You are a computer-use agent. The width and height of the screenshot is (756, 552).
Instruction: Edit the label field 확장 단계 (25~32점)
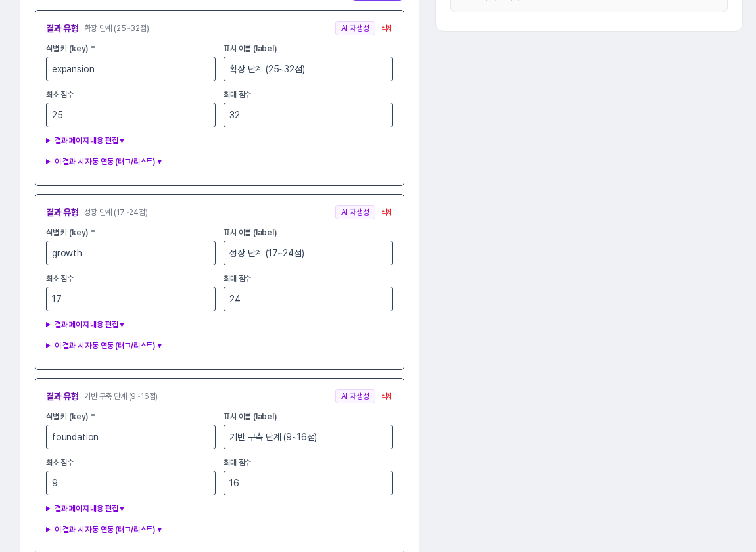pyautogui.click(x=308, y=69)
